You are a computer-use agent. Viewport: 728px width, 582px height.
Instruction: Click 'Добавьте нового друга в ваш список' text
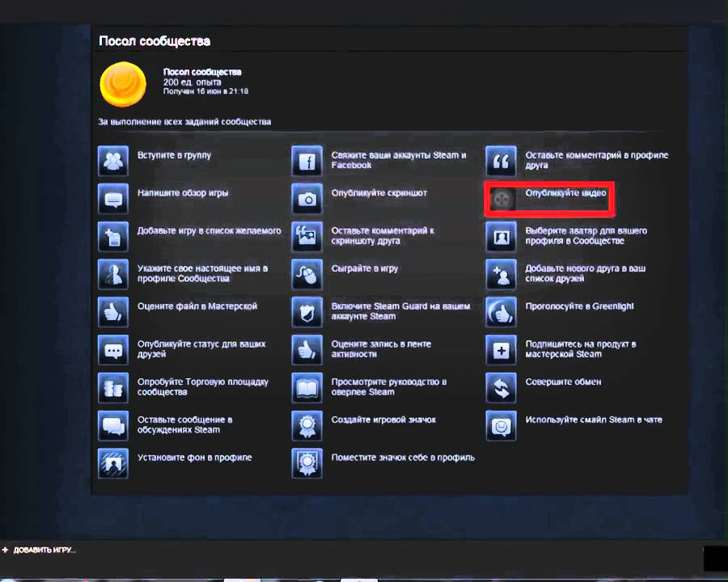click(x=586, y=274)
